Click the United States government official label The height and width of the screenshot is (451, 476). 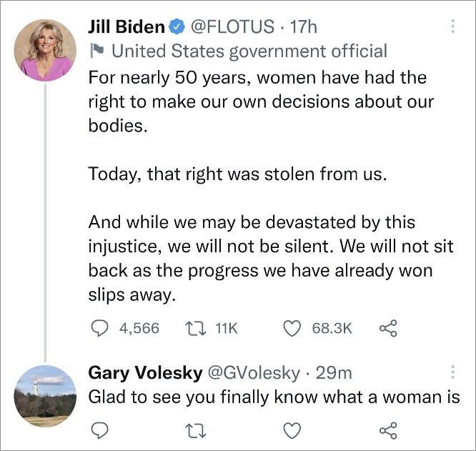(249, 51)
